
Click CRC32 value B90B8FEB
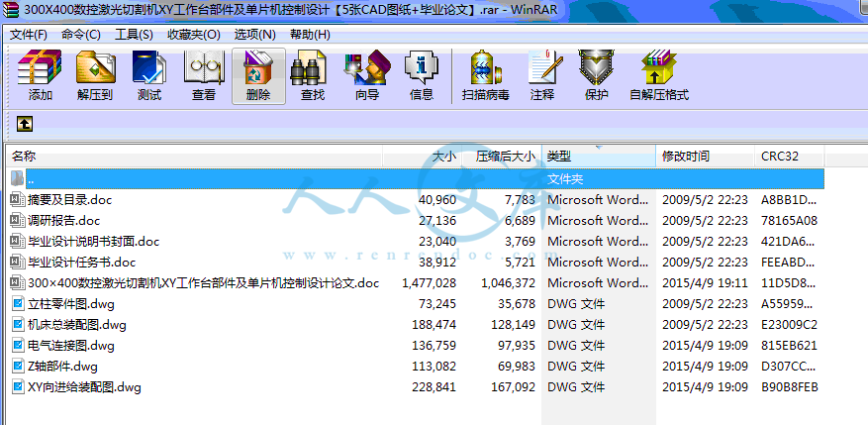point(790,386)
